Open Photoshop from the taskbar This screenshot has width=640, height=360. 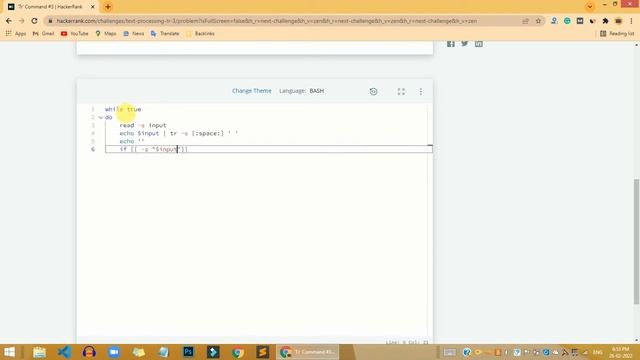coord(188,352)
